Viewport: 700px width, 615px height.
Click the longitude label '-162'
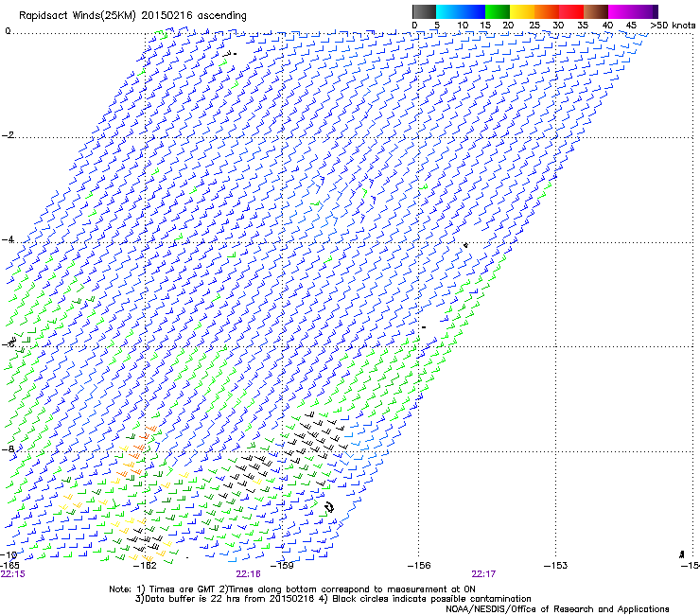tap(145, 566)
